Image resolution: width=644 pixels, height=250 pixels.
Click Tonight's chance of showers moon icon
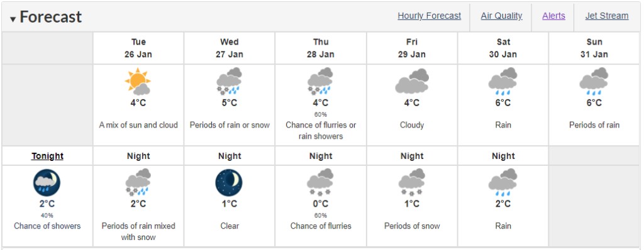(47, 183)
